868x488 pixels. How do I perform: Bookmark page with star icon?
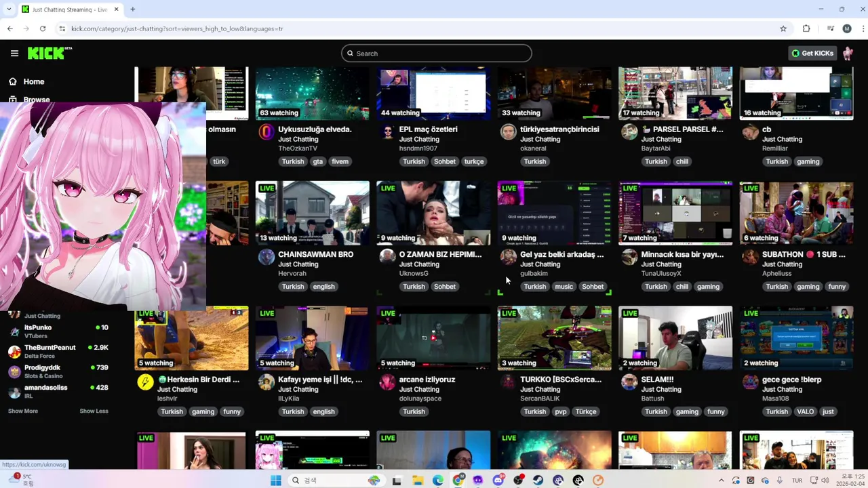click(x=783, y=28)
